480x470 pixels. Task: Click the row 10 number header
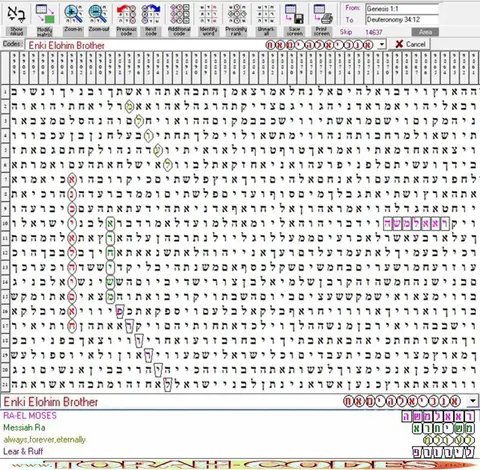(x=5, y=224)
